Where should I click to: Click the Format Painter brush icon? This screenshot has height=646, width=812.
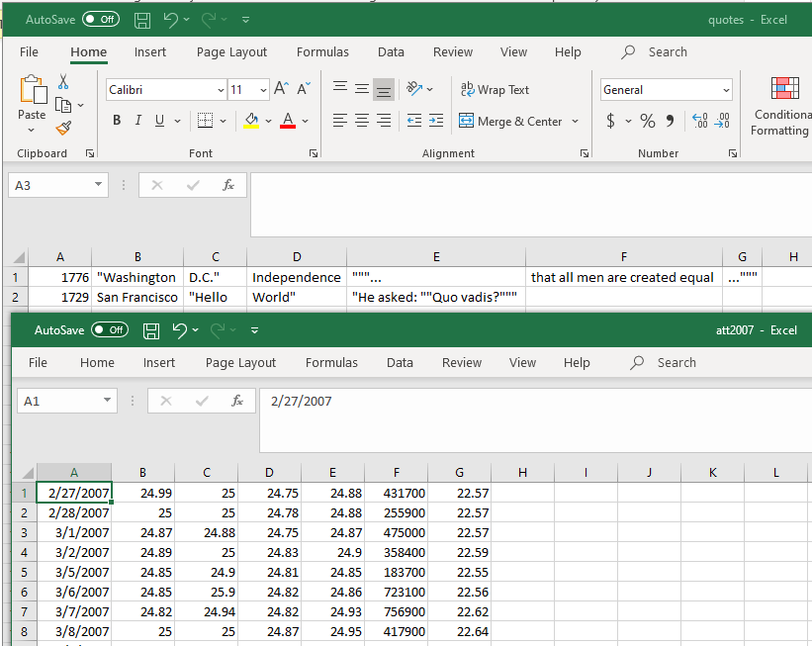[63, 129]
